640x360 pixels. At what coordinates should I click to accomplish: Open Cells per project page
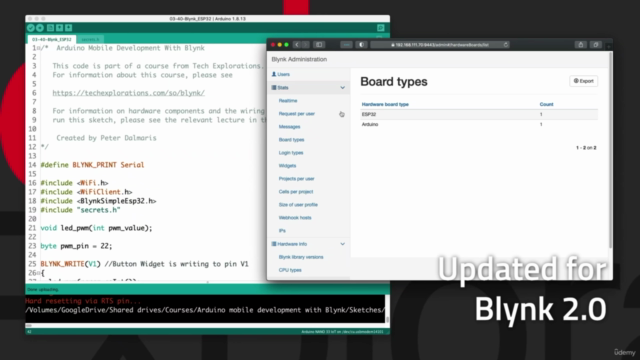pos(296,191)
